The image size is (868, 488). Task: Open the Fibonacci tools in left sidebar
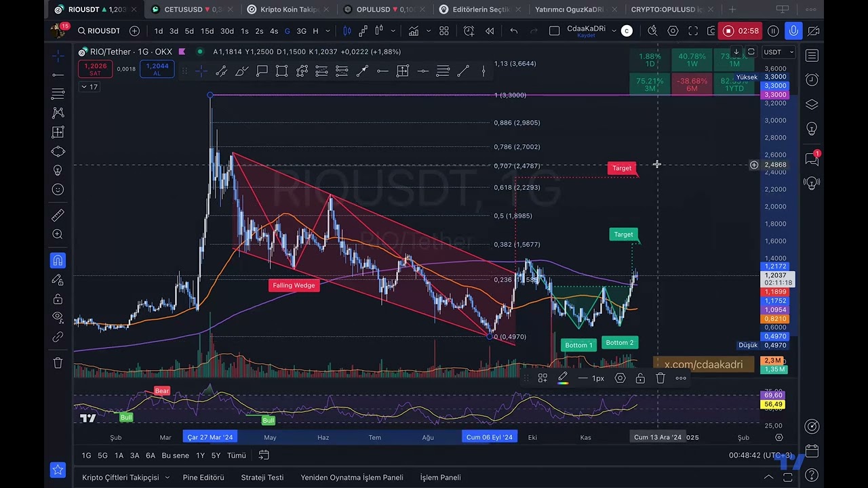coord(58,94)
